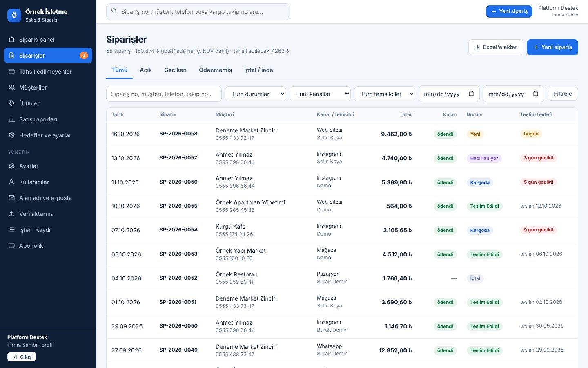Switch to the Tümü tab
The width and height of the screenshot is (588, 368).
[120, 70]
